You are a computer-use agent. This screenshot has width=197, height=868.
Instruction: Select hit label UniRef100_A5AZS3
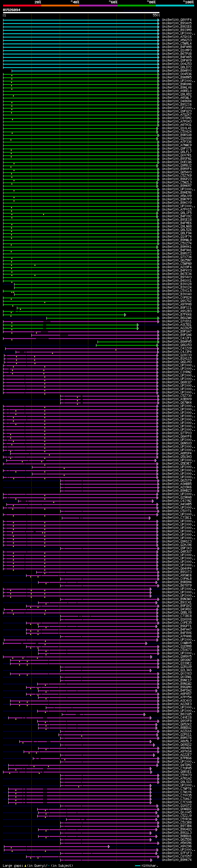click(177, 40)
